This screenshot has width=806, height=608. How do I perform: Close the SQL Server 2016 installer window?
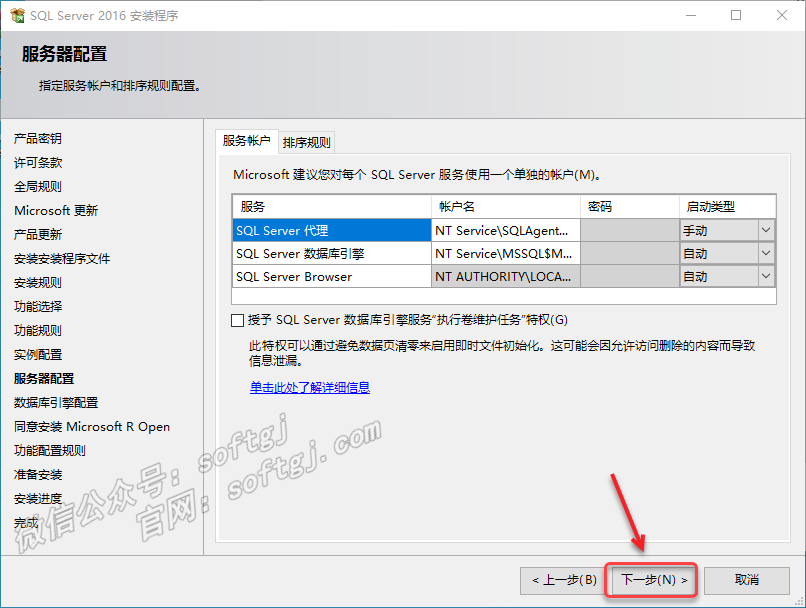click(x=782, y=15)
